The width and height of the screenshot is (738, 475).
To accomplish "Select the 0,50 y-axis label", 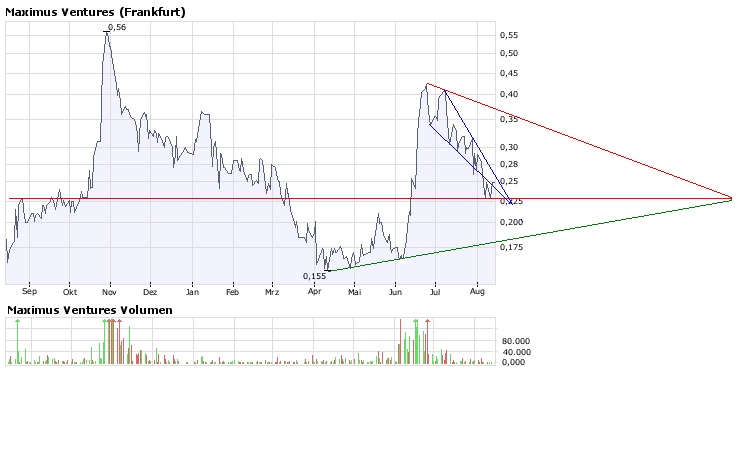I will tap(509, 53).
